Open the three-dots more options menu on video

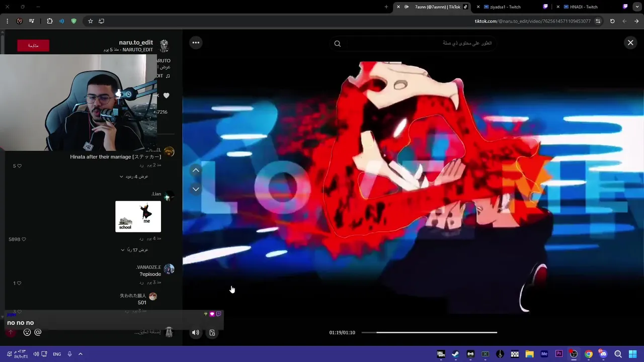[x=196, y=43]
